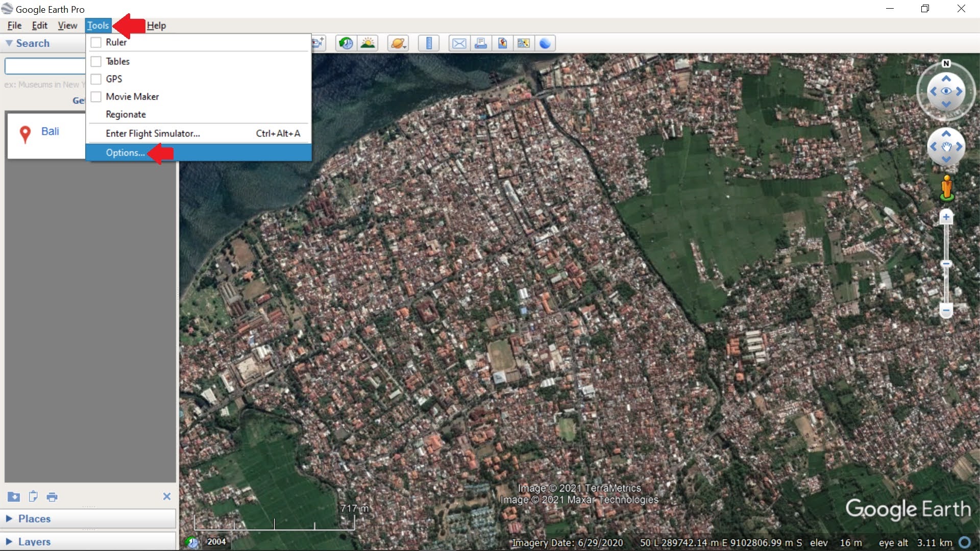Check the GPS option
980x551 pixels.
96,79
